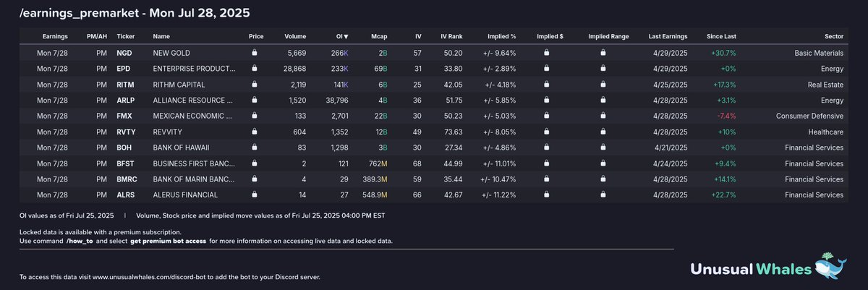Click the /how_to command text
This screenshot has height=290, width=868.
point(80,241)
